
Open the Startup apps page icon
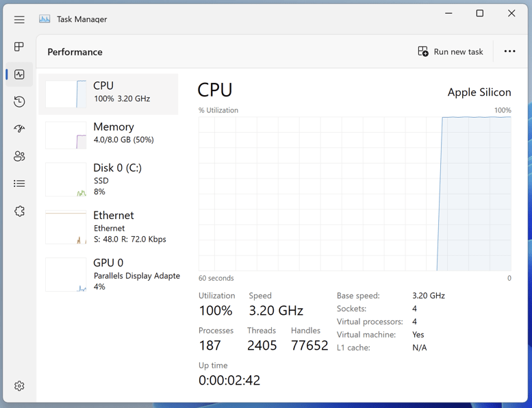tap(19, 129)
